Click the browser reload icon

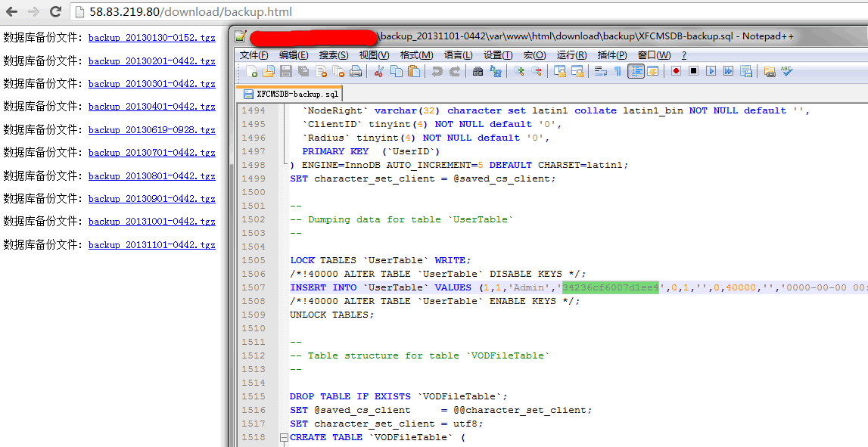(55, 11)
